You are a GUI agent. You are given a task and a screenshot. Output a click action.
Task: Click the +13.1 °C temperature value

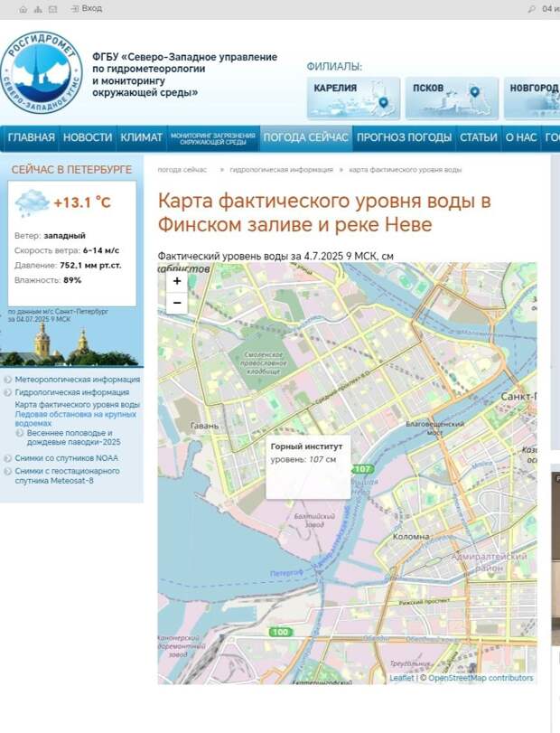point(82,202)
